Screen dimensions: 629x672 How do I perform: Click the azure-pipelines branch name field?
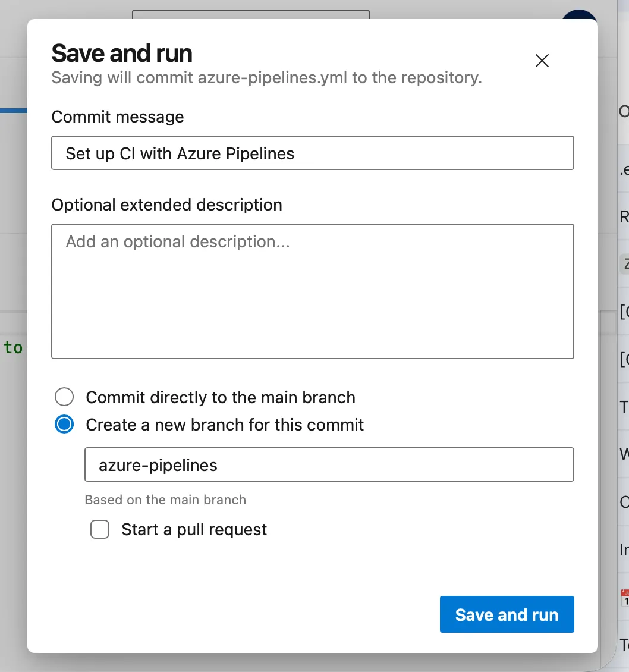click(x=329, y=464)
